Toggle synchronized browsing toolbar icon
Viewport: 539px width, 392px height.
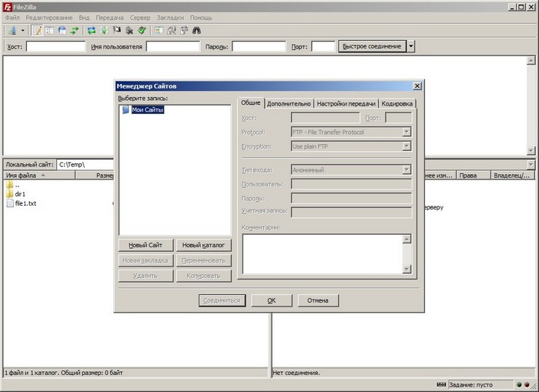coord(184,31)
